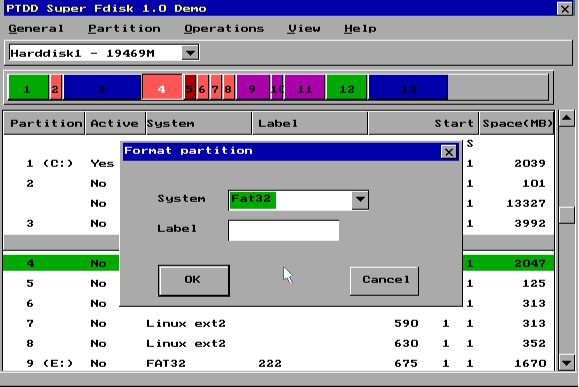Screen dimensions: 579x387
Task: Click the System column header
Action: pyautogui.click(x=199, y=123)
